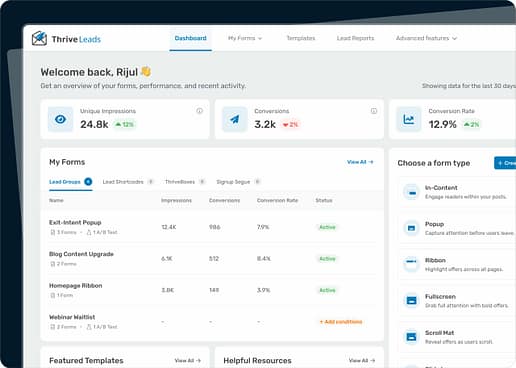The height and width of the screenshot is (368, 516).
Task: Click the form icon under Homepage Ribbon
Action: tap(53, 295)
